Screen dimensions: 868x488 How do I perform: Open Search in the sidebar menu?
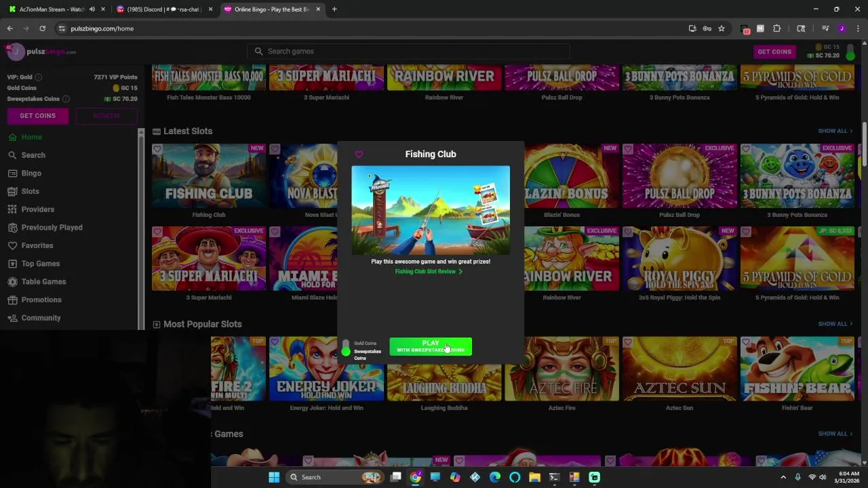click(33, 155)
